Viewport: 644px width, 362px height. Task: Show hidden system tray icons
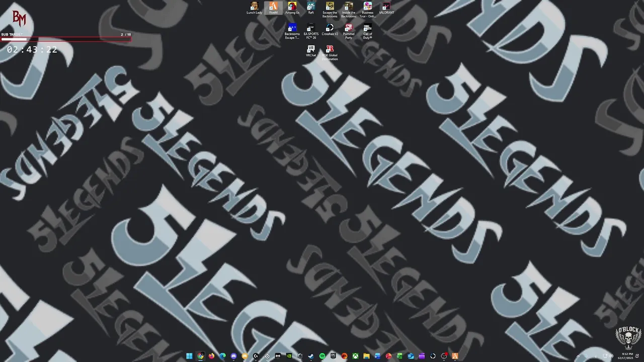pyautogui.click(x=578, y=356)
